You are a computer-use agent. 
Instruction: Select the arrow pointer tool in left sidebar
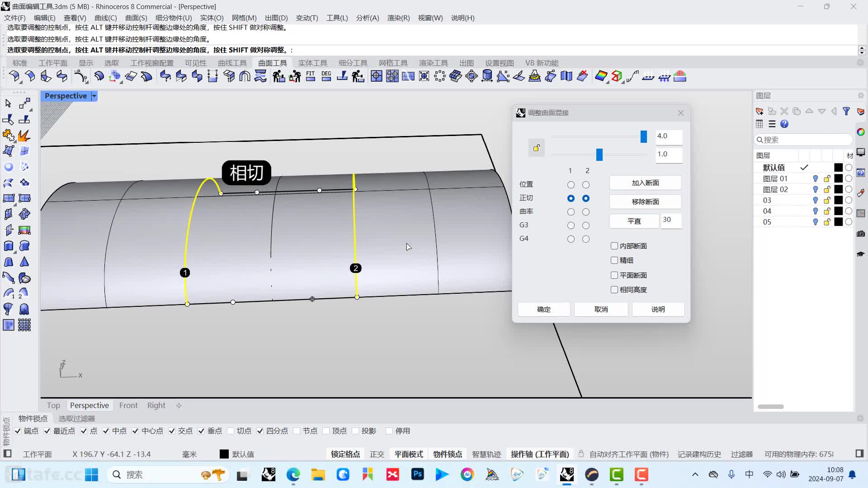8,103
